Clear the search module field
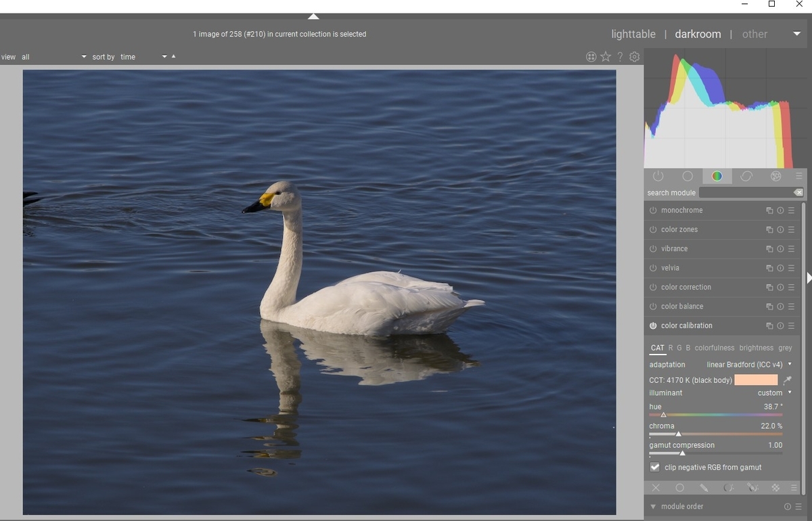 798,193
